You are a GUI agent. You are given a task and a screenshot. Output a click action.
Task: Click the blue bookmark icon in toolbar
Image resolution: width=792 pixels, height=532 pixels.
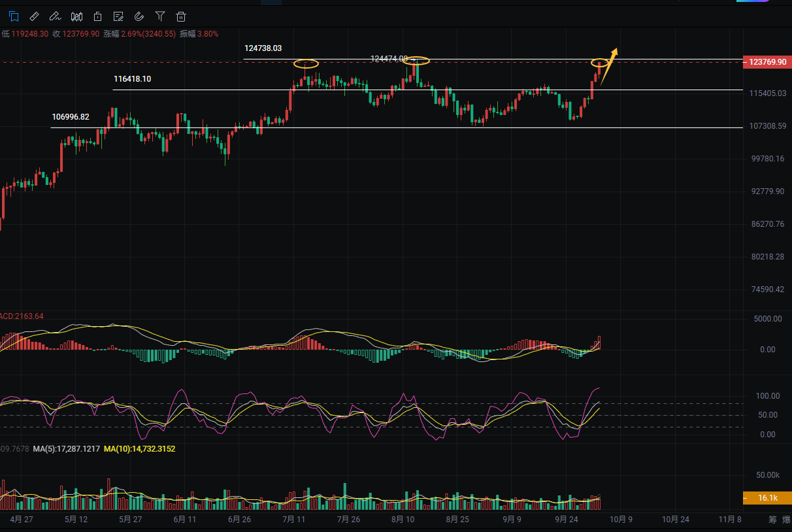[x=14, y=16]
